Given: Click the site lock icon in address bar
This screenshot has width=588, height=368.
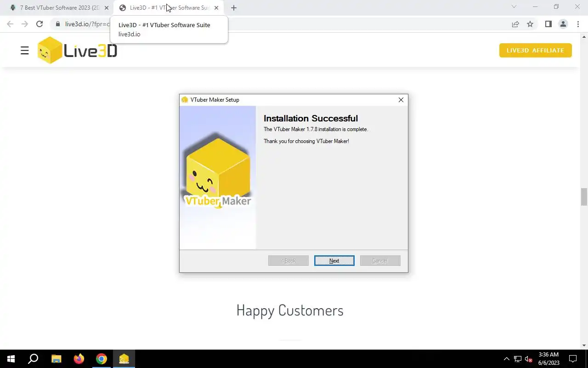Looking at the screenshot, I should tap(57, 24).
